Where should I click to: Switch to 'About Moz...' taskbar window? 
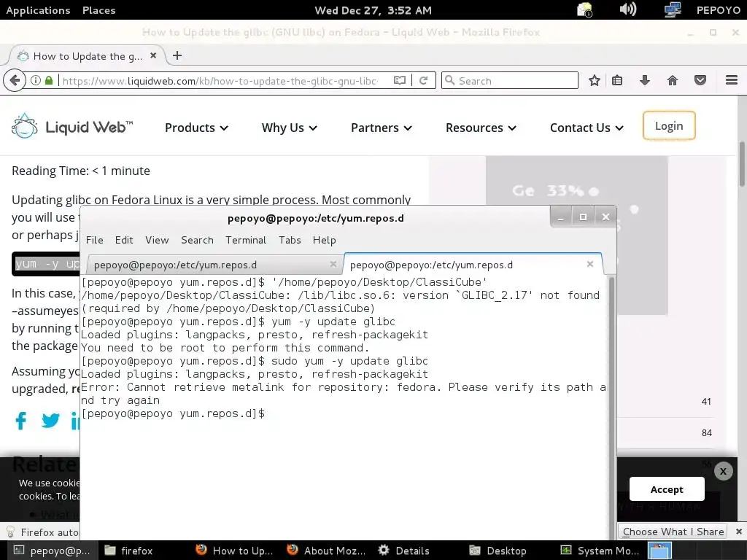pos(327,551)
